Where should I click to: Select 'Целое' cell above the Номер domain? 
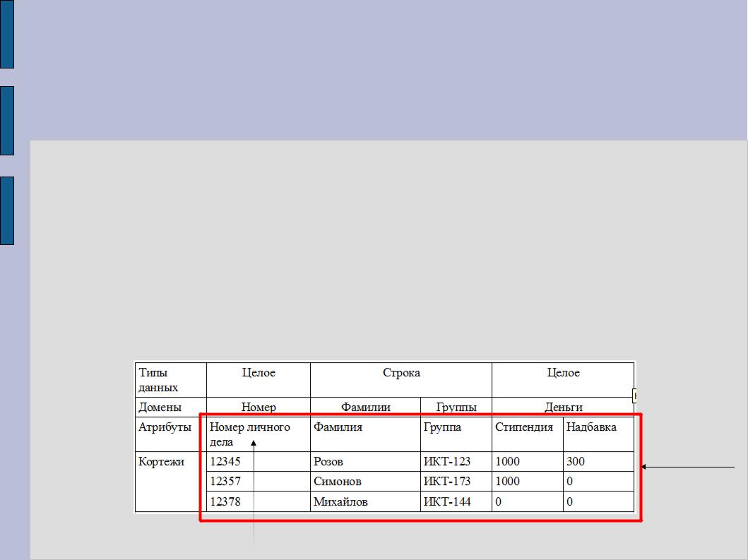coord(259,380)
